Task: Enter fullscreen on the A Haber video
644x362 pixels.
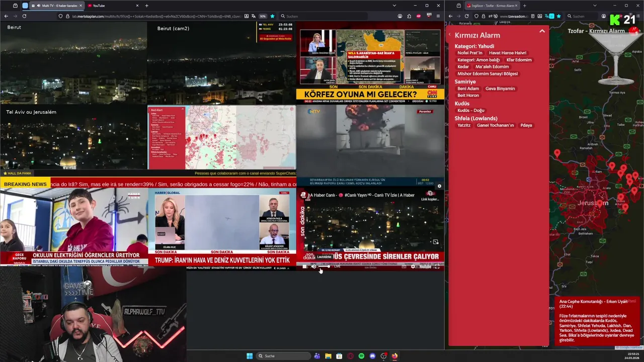Action: (x=437, y=266)
